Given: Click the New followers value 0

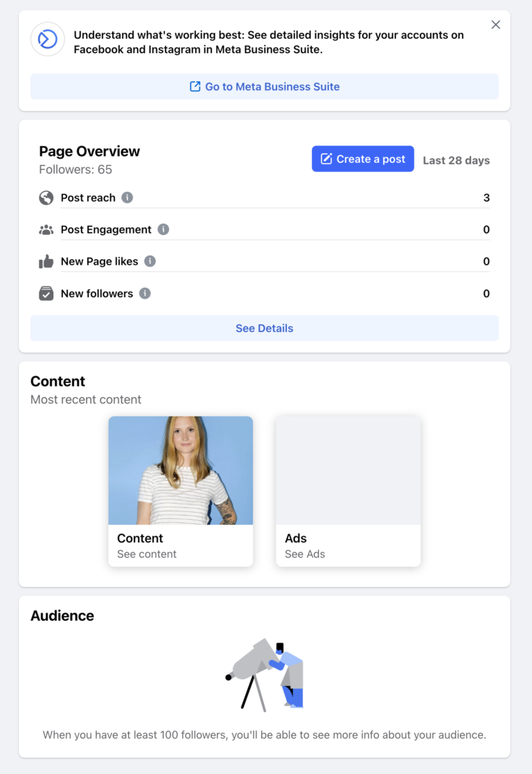Looking at the screenshot, I should pyautogui.click(x=486, y=294).
